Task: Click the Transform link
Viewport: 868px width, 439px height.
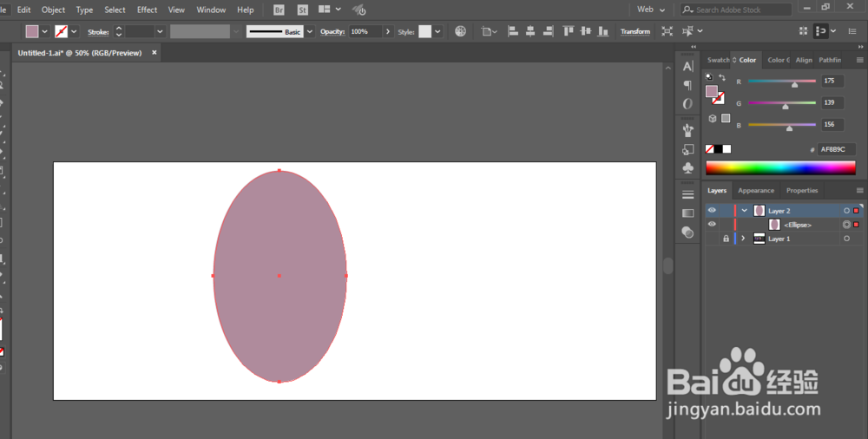Action: point(635,31)
